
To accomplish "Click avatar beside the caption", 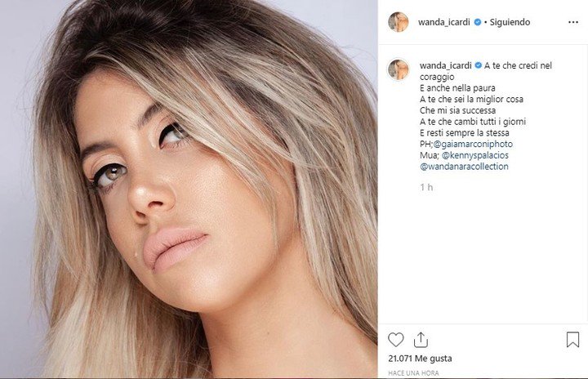I will tap(399, 69).
